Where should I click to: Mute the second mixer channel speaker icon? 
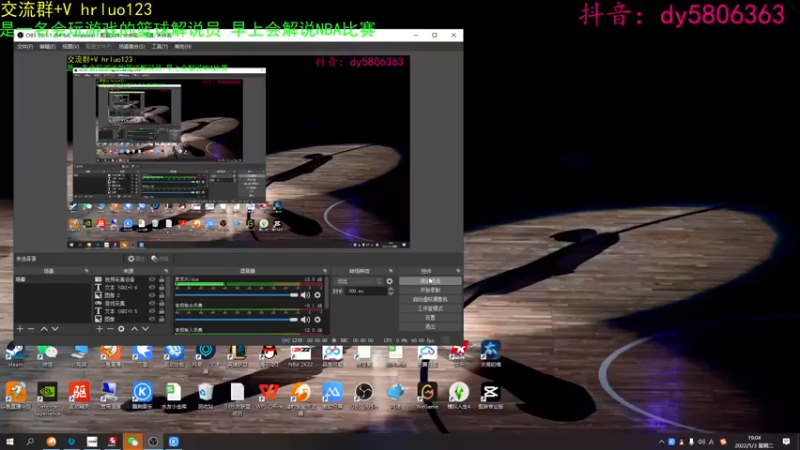[x=305, y=319]
